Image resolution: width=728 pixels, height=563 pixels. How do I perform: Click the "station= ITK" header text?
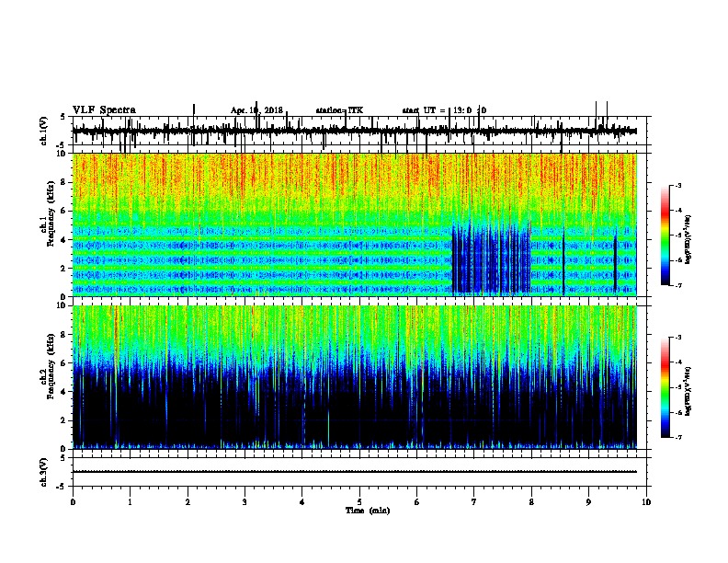(x=339, y=110)
